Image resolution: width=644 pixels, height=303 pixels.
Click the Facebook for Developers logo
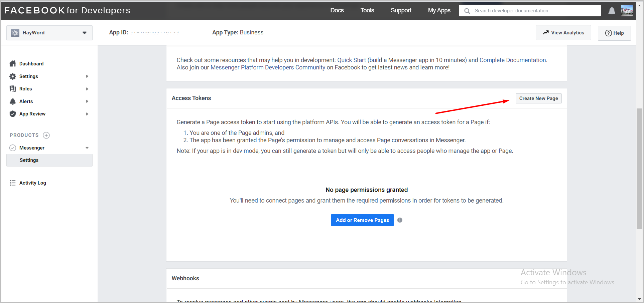point(67,10)
